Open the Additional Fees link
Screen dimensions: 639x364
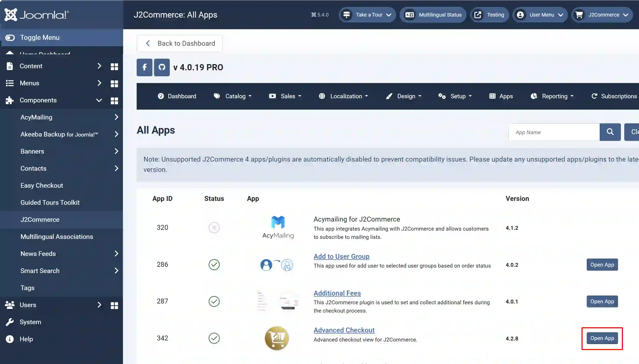click(337, 293)
